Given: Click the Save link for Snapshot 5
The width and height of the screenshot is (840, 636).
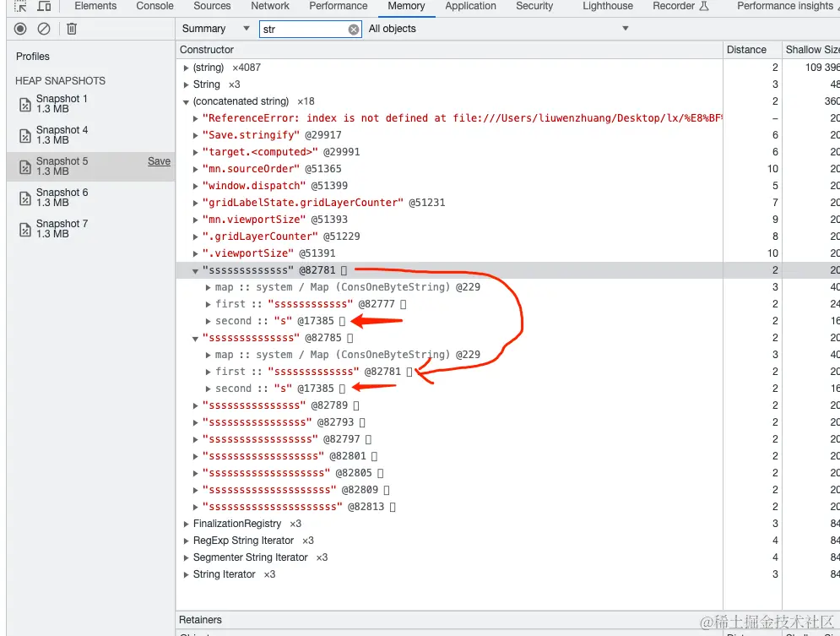Looking at the screenshot, I should [159, 161].
